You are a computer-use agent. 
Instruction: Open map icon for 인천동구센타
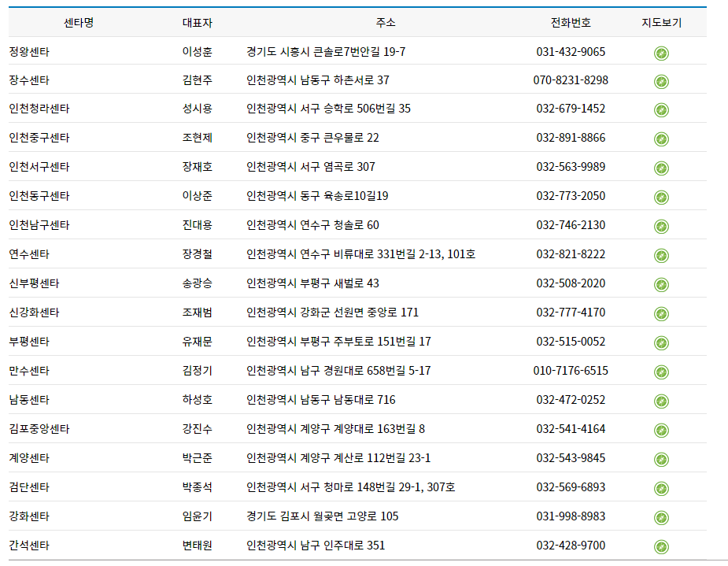pos(661,198)
